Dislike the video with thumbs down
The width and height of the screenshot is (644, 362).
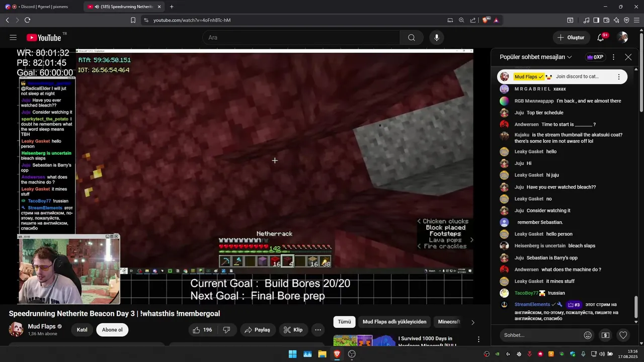[x=226, y=330]
